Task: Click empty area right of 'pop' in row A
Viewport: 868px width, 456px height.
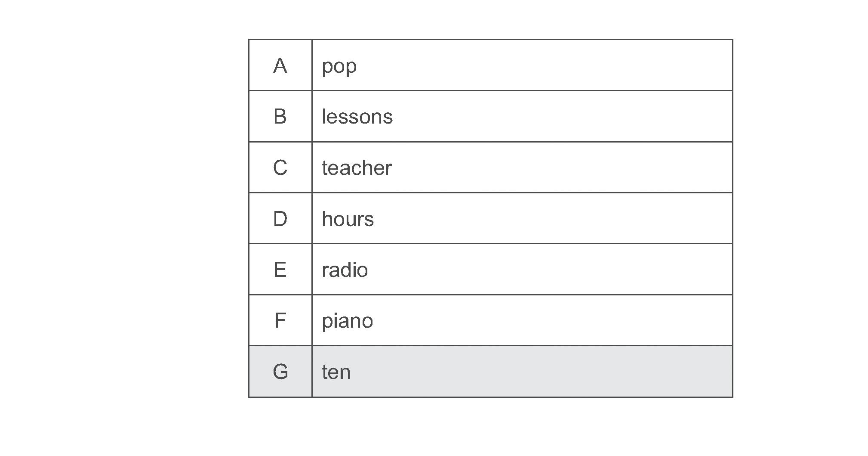Action: 538,65
